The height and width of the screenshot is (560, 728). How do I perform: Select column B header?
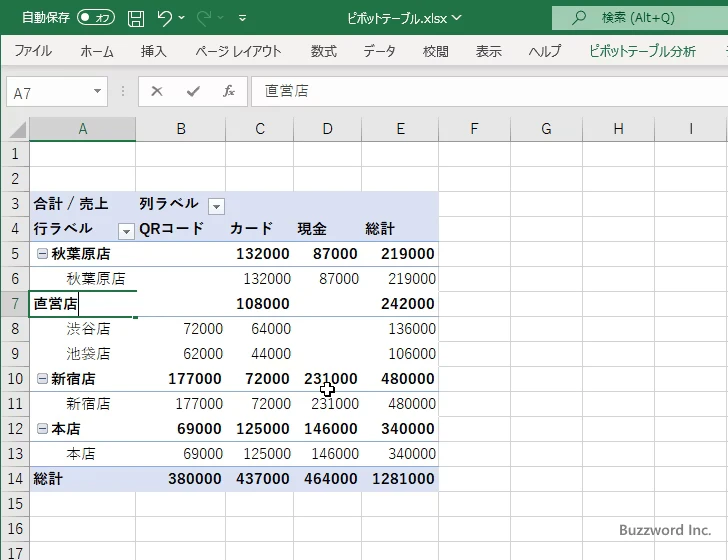click(181, 129)
